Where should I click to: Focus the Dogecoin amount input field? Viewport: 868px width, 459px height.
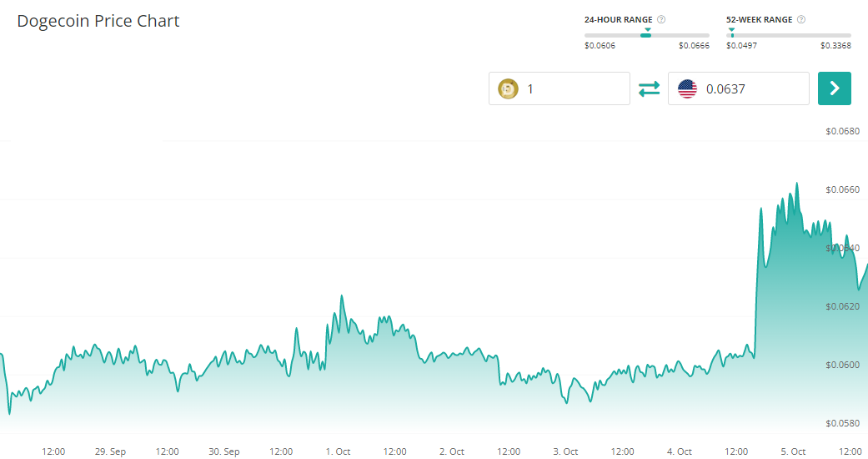[574, 88]
